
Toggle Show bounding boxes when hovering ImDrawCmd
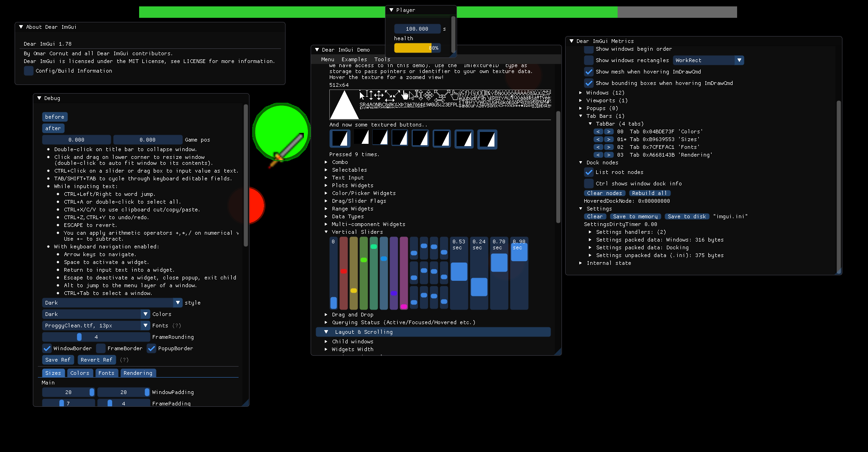[x=589, y=83]
